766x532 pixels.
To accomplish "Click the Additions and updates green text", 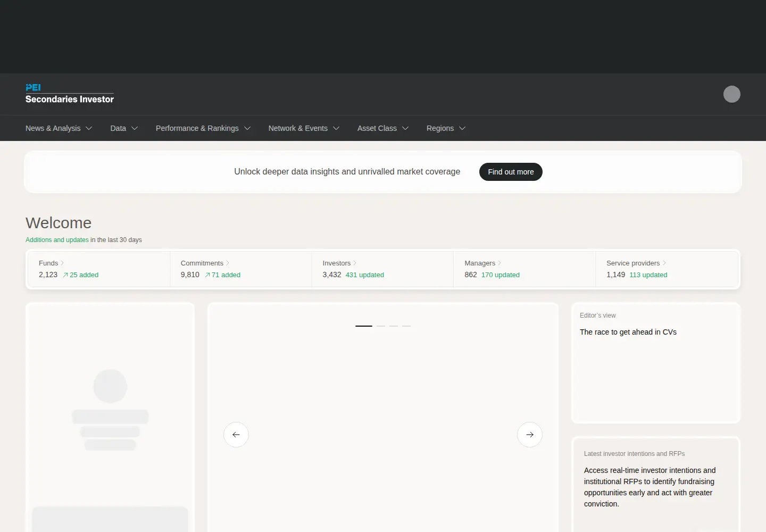I will click(x=57, y=240).
